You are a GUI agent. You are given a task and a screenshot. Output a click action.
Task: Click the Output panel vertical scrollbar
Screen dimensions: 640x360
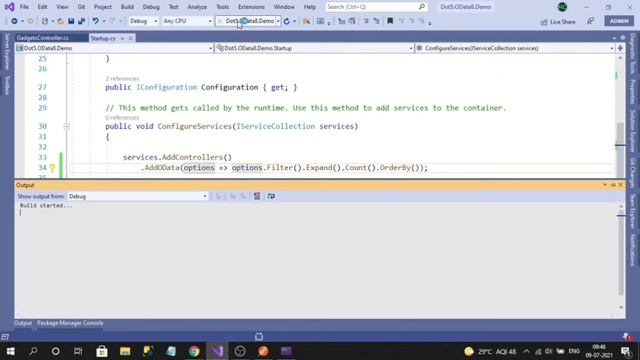pyautogui.click(x=621, y=257)
